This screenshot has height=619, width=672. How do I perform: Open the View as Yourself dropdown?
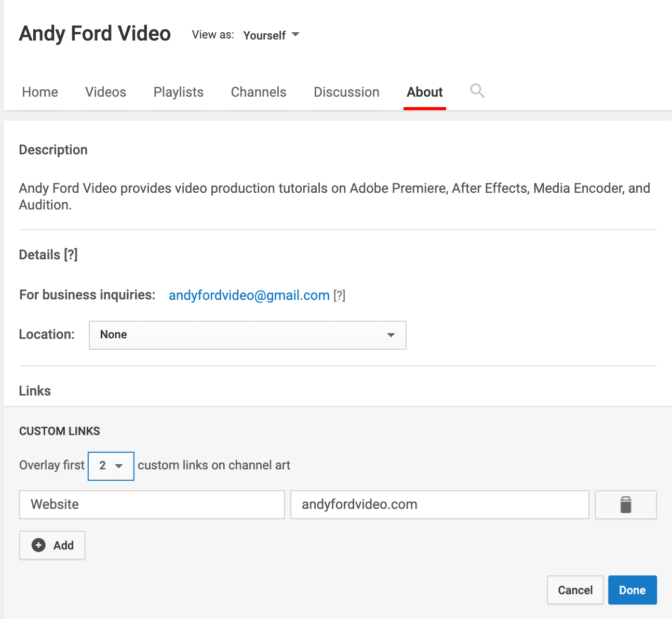tap(271, 35)
